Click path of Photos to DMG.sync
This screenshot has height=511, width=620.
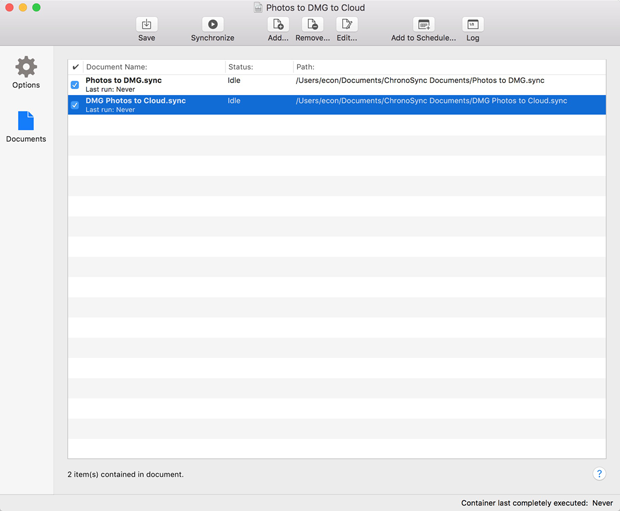420,80
